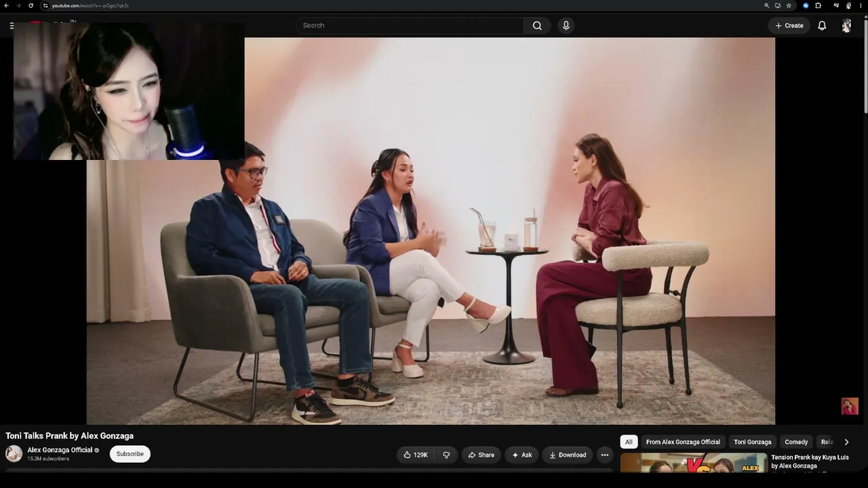The height and width of the screenshot is (488, 868).
Task: Reload the page with the refresh icon
Action: (31, 5)
